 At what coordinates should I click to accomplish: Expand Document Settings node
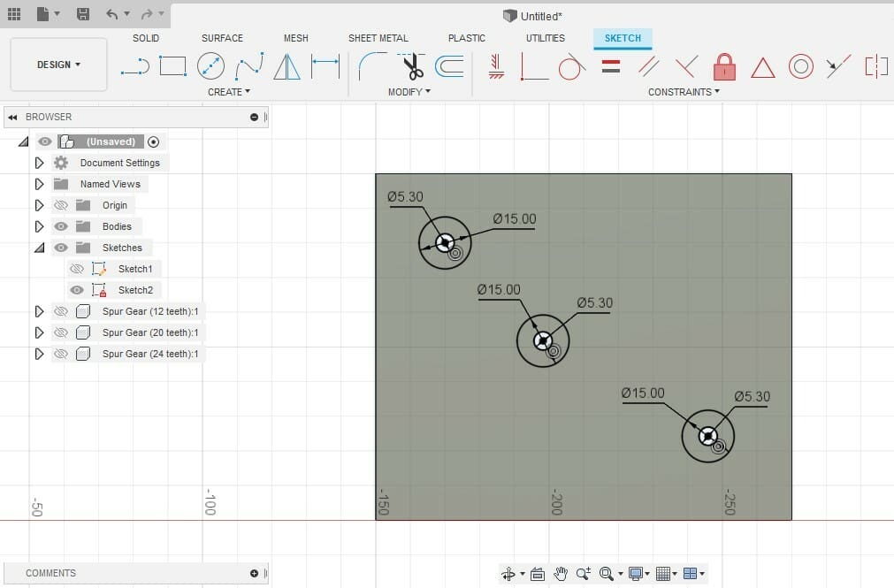click(x=39, y=163)
